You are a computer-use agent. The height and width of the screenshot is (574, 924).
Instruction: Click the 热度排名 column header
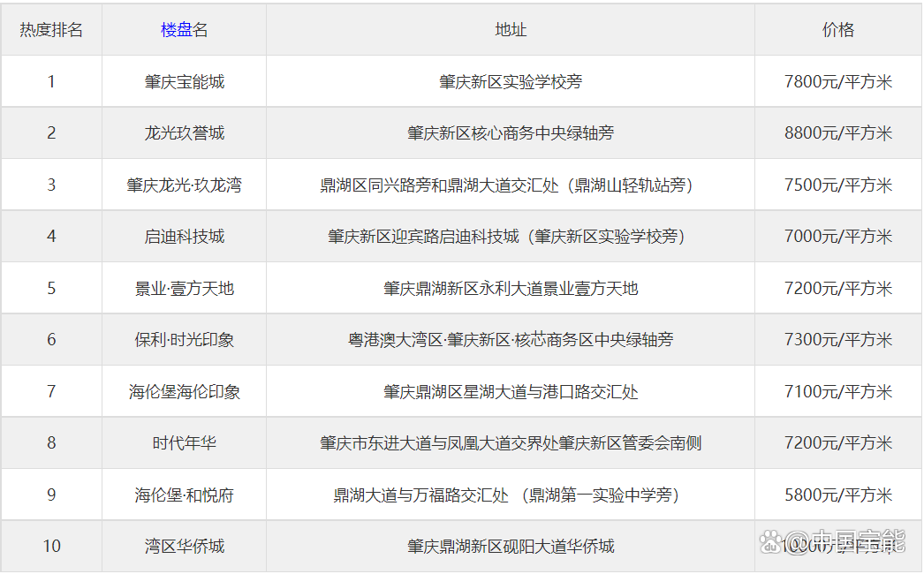click(51, 29)
